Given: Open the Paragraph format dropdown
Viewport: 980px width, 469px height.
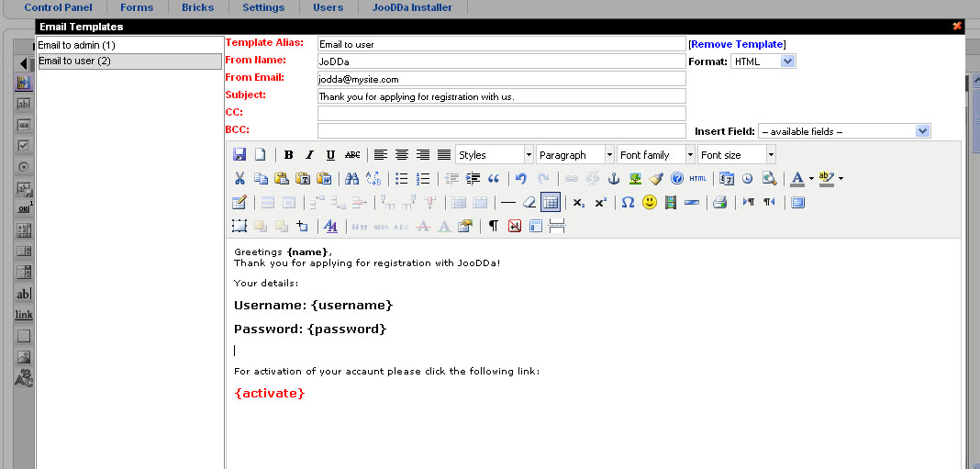Looking at the screenshot, I should 575,154.
